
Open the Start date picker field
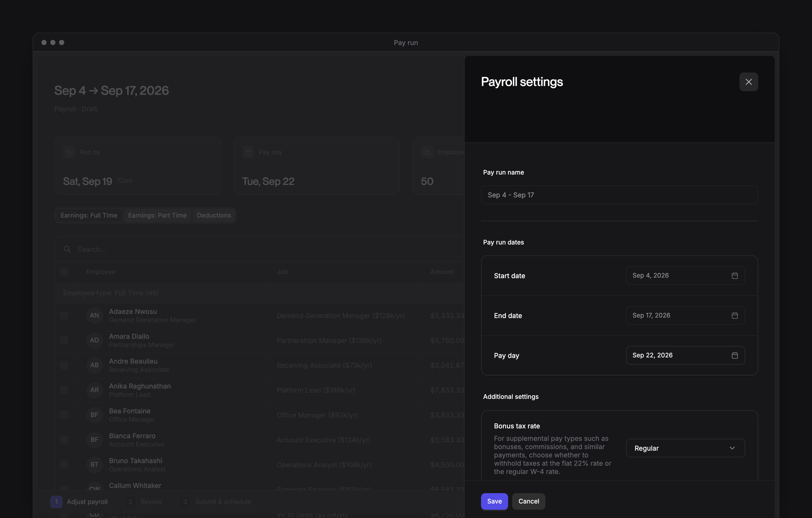tap(685, 276)
